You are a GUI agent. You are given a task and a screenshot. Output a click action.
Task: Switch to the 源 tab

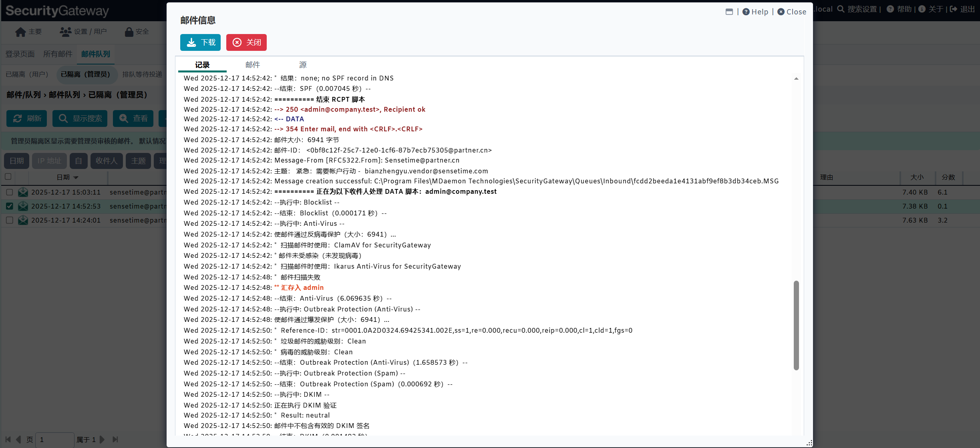(303, 65)
